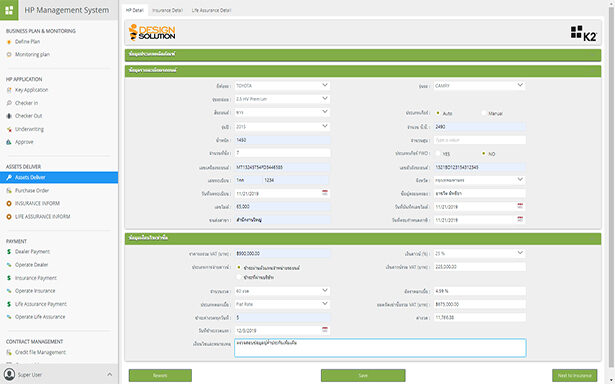Click the K2 logo
The height and width of the screenshot is (384, 615).
584,33
